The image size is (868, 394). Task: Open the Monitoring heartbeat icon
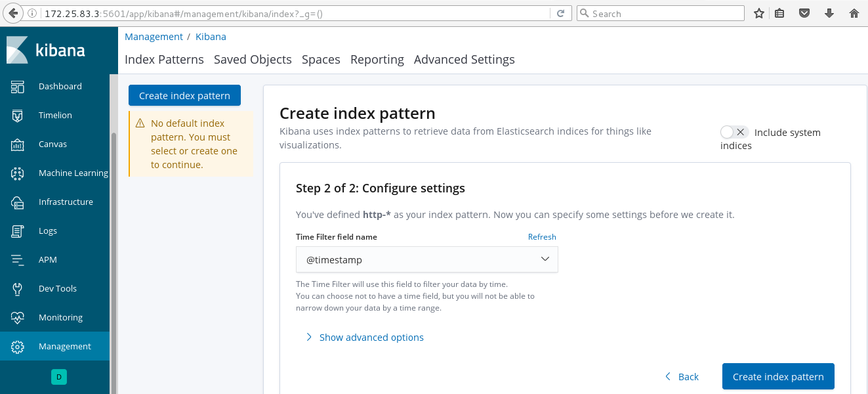[x=18, y=318]
